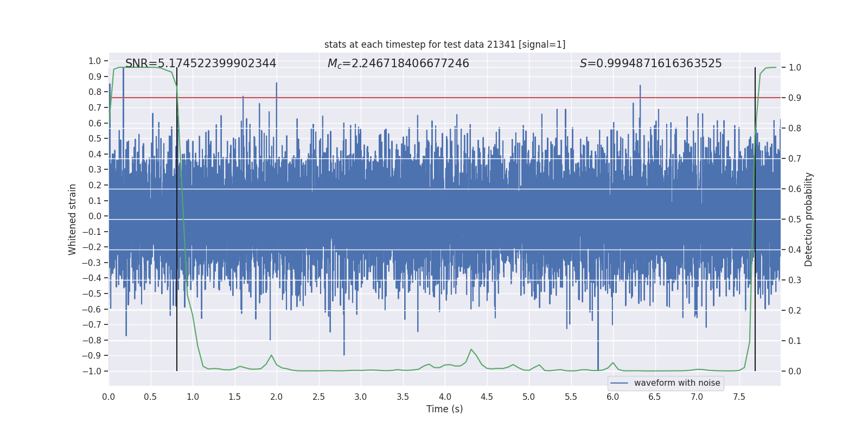Click the x-axis tick label 7.5
Viewport: 868px width, 434px height.
[739, 397]
